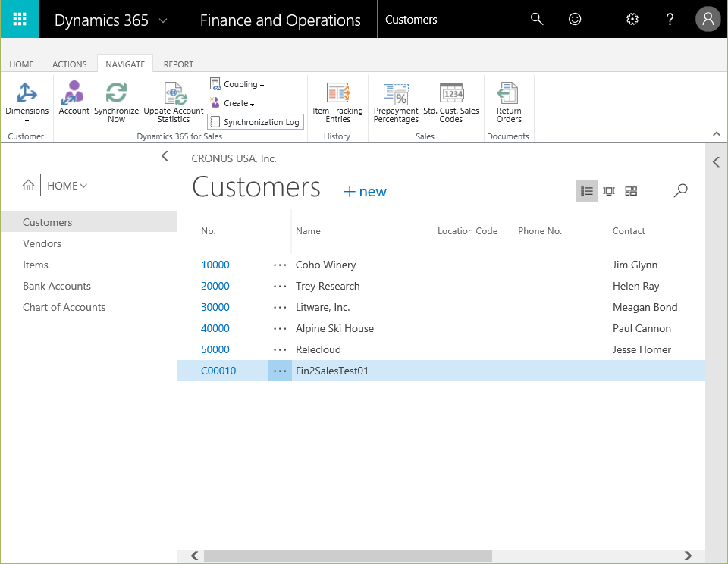Image resolution: width=728 pixels, height=564 pixels.
Task: Open Prepayment Percentages
Action: tap(396, 102)
